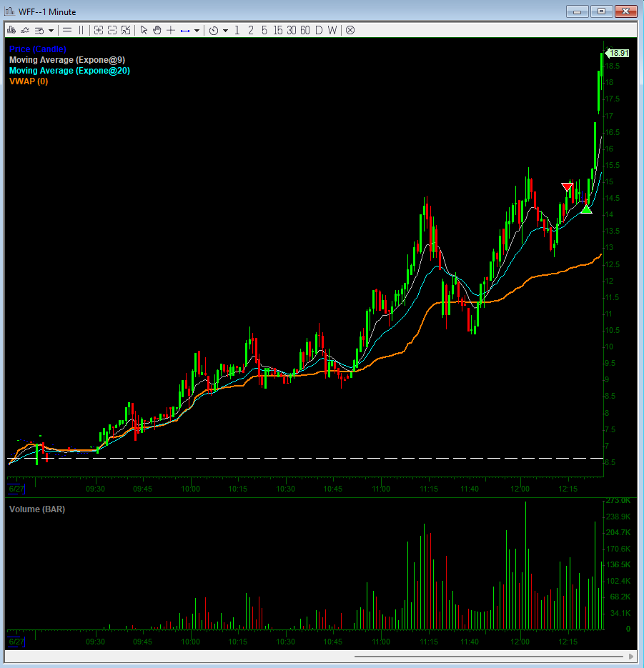Click the zoom to fit icon

(126, 30)
